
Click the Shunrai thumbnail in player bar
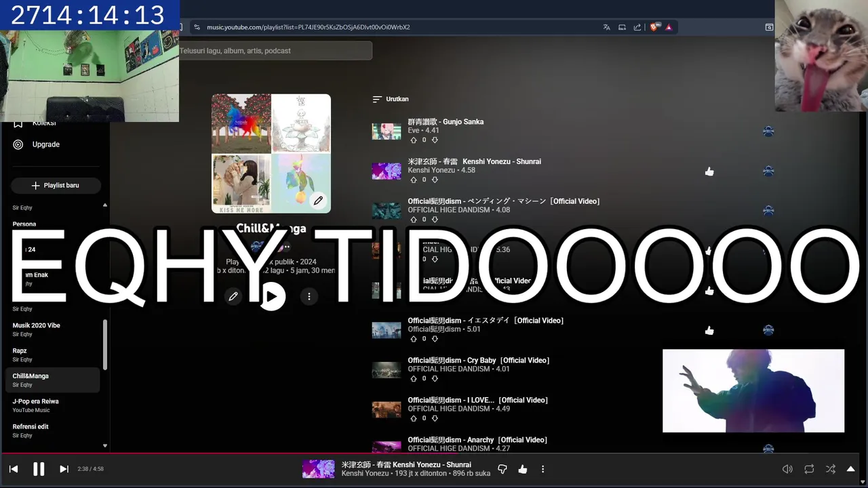click(318, 469)
